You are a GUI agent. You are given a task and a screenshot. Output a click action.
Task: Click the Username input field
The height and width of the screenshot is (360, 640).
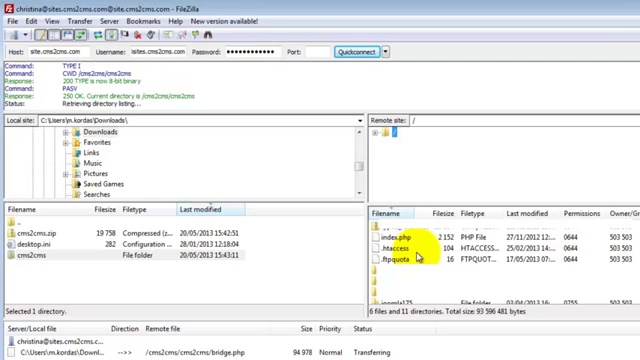(158, 52)
